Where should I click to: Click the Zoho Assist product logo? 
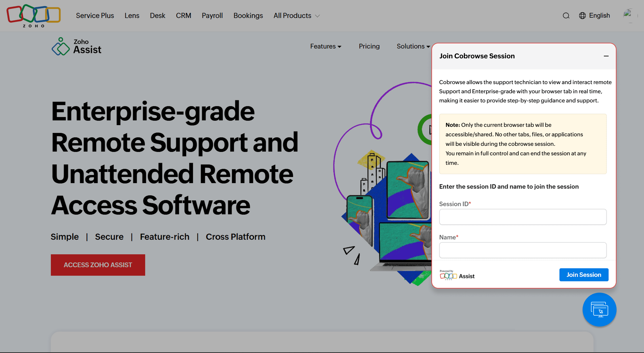point(77,46)
